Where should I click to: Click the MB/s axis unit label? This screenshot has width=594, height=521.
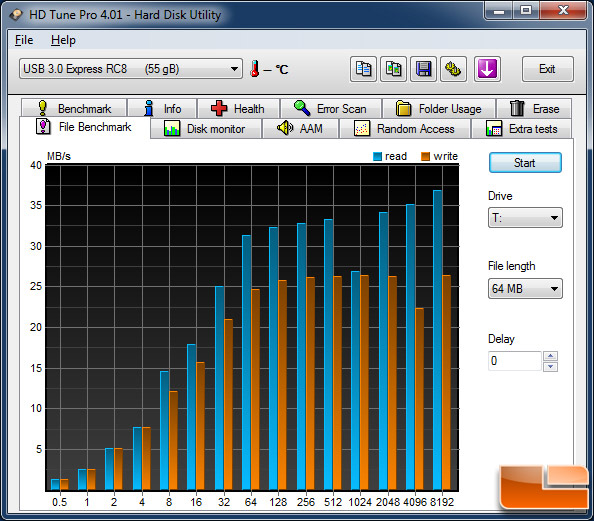tap(59, 156)
